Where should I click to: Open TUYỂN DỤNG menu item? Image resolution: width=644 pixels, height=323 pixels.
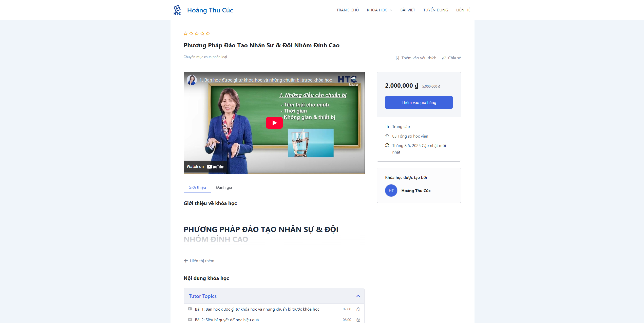(435, 10)
